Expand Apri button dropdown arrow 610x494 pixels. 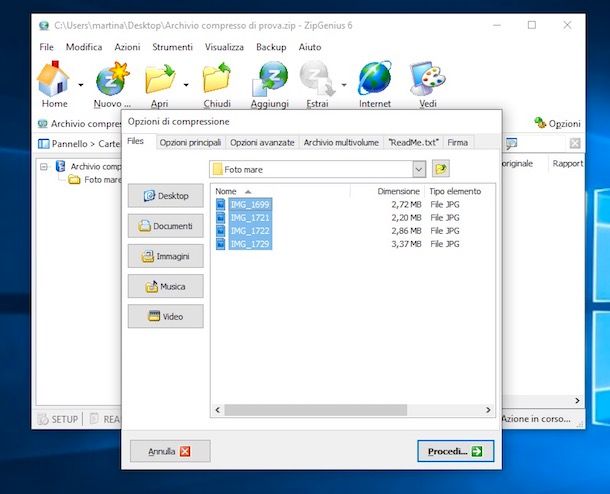[x=186, y=84]
